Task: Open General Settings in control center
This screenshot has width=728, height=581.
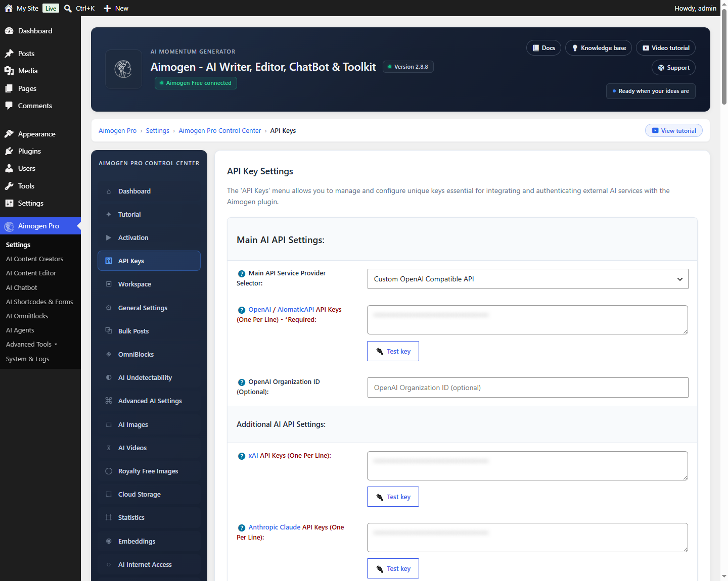Action: pos(149,308)
